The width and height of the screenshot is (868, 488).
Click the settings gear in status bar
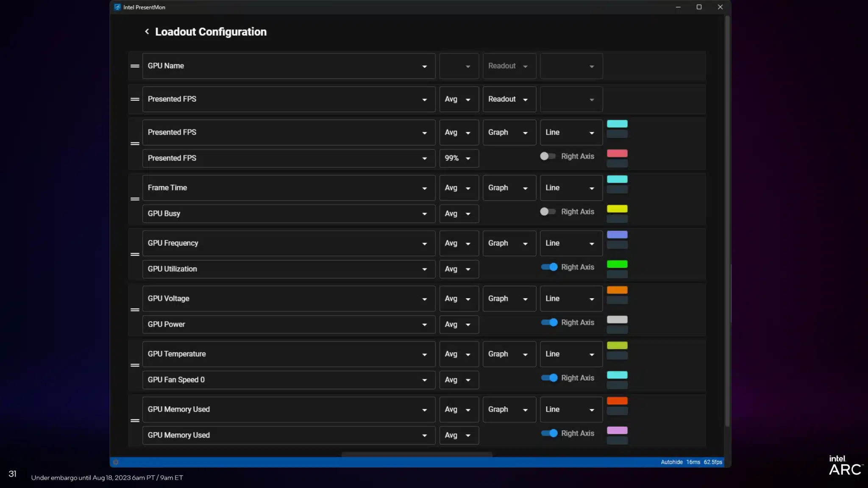[116, 462]
